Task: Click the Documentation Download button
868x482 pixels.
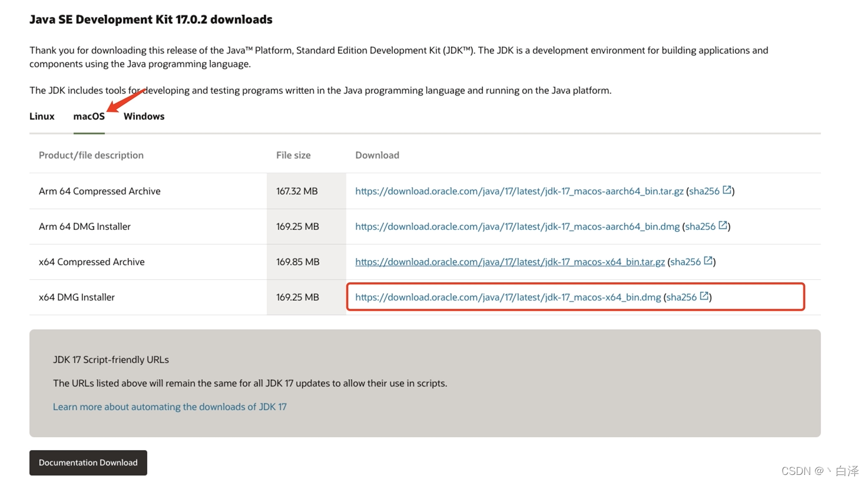Action: pos(88,463)
